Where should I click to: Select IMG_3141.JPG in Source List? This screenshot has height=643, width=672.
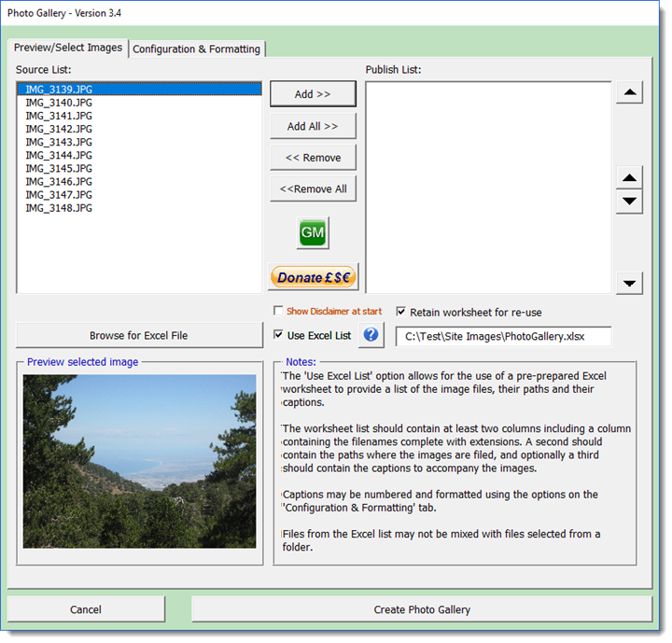(x=140, y=116)
